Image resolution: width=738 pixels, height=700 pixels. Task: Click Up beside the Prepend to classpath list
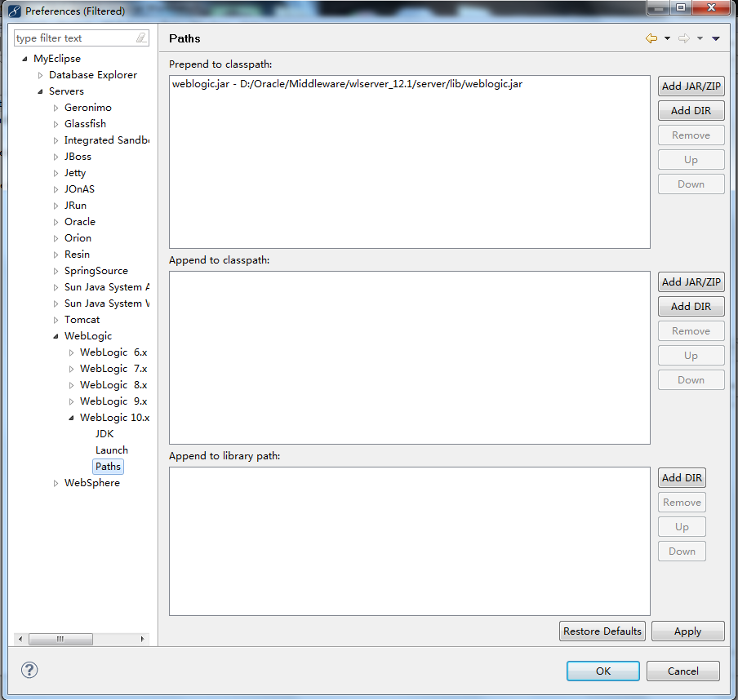click(x=691, y=159)
